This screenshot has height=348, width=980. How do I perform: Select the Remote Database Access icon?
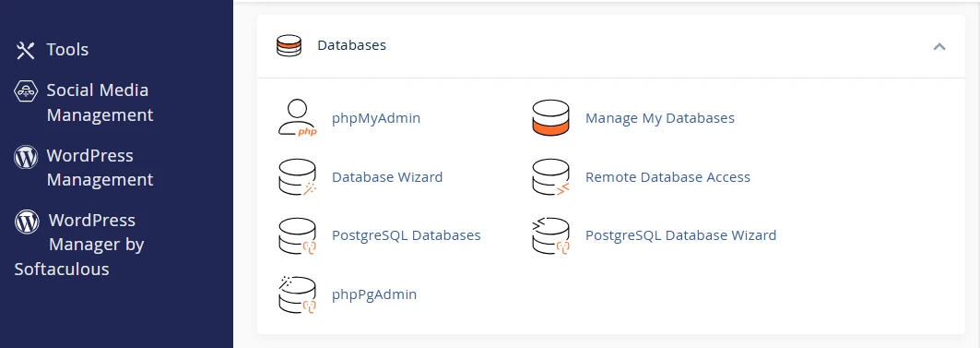(550, 177)
